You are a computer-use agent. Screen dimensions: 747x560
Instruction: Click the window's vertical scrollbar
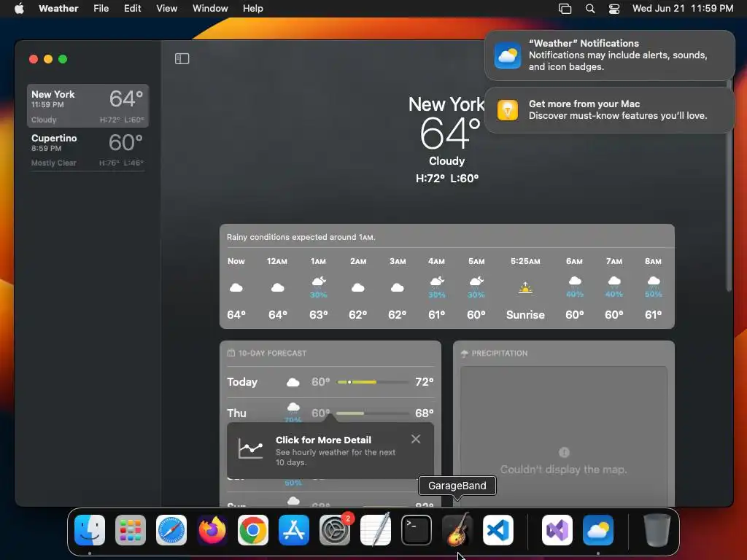coord(729,186)
